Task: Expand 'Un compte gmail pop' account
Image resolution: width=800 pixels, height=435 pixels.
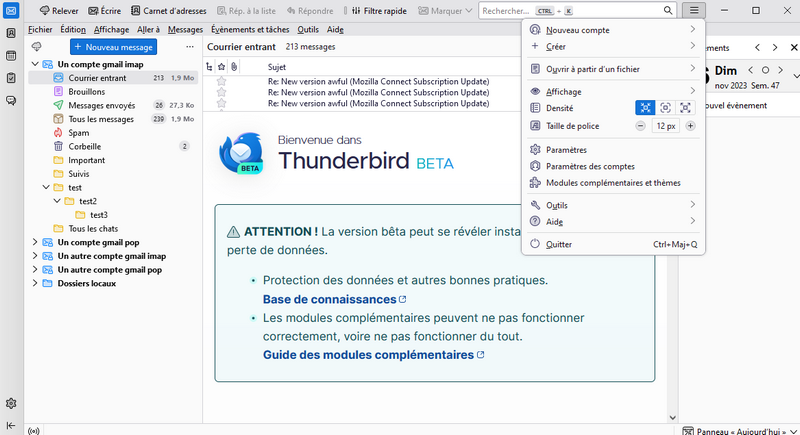Action: 35,242
